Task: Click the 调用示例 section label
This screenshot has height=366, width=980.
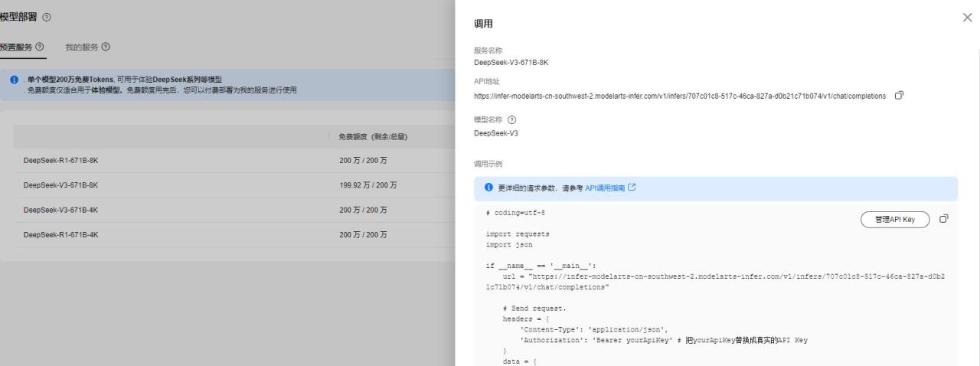Action: point(489,164)
